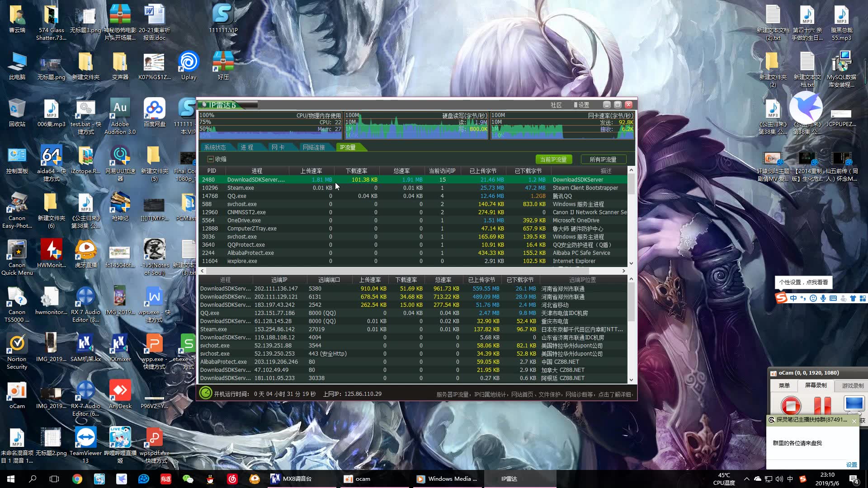Switch to the 进程 tab

pyautogui.click(x=246, y=147)
